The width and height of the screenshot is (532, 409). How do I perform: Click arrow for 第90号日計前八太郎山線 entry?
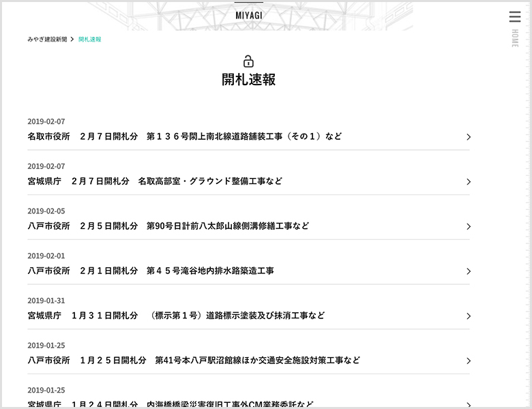[x=468, y=226]
